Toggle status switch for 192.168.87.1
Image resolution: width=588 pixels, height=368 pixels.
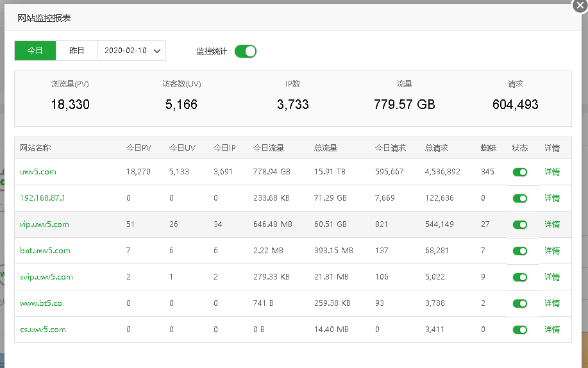point(519,199)
